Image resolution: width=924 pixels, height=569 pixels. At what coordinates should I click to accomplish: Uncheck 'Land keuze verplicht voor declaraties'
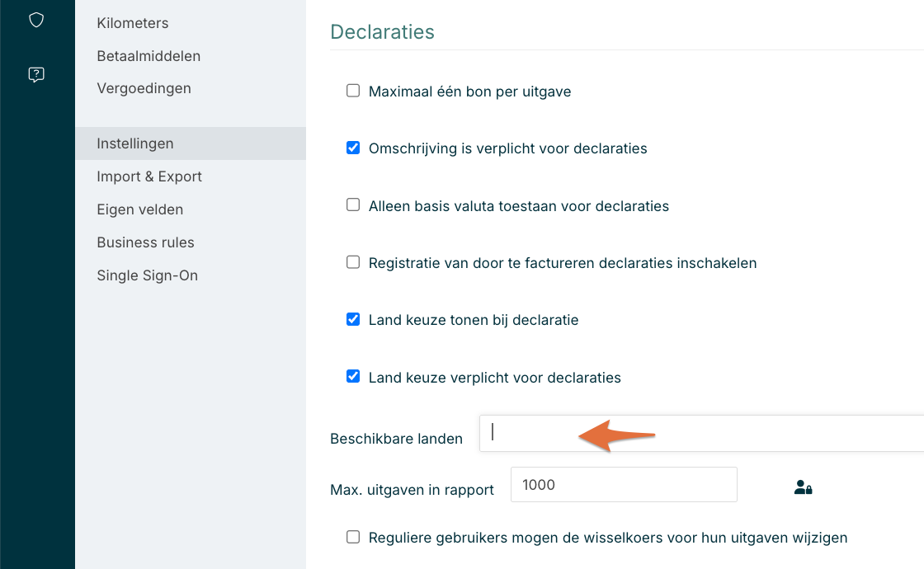[353, 377]
